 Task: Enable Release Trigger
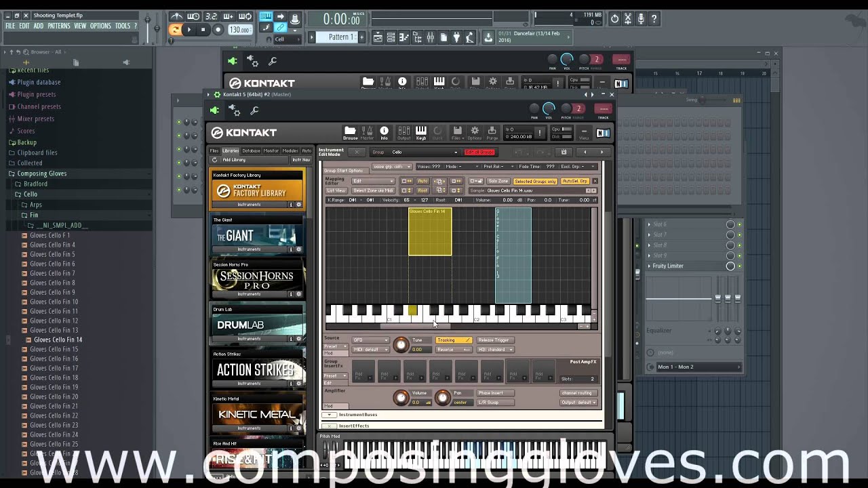pyautogui.click(x=495, y=340)
